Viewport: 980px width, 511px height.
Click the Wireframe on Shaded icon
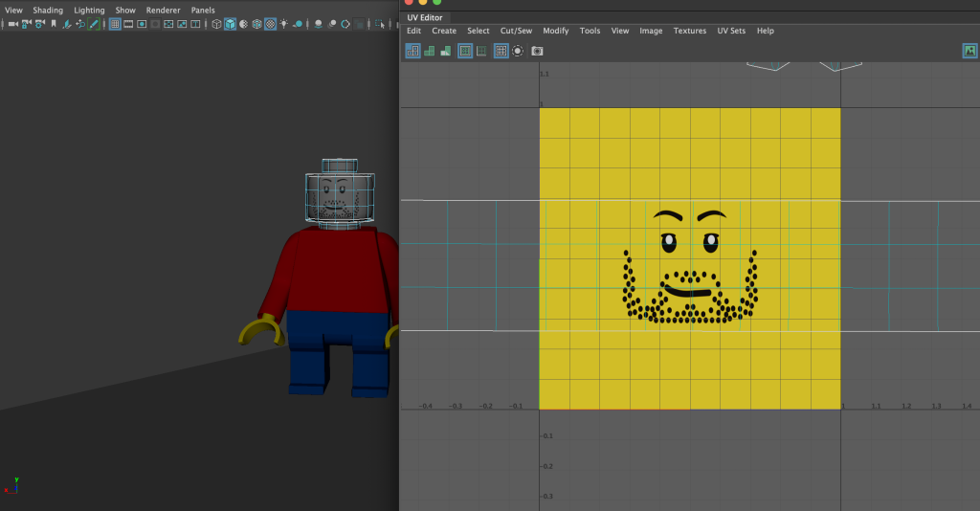pyautogui.click(x=256, y=24)
